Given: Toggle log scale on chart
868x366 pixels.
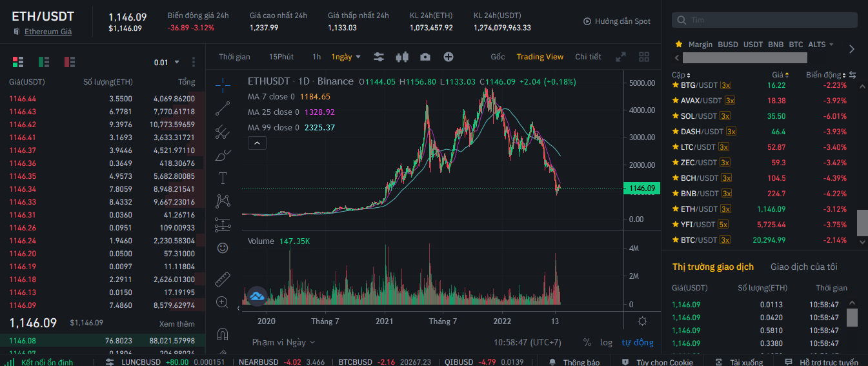Looking at the screenshot, I should (x=607, y=342).
